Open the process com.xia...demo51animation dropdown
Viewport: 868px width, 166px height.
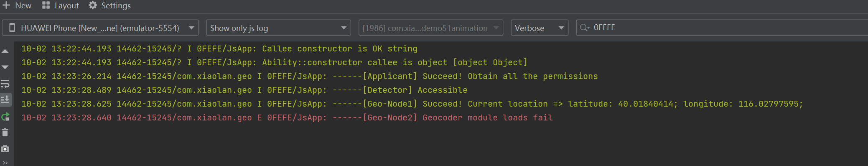(431, 28)
